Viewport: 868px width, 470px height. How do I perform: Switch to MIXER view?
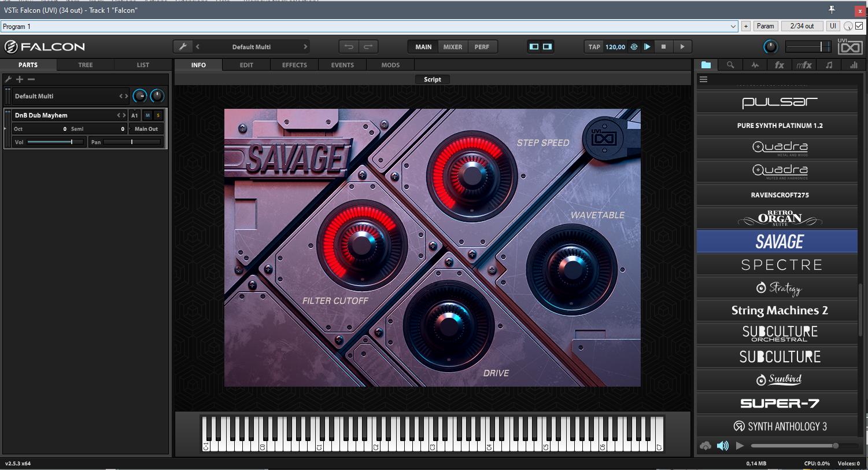click(x=453, y=47)
